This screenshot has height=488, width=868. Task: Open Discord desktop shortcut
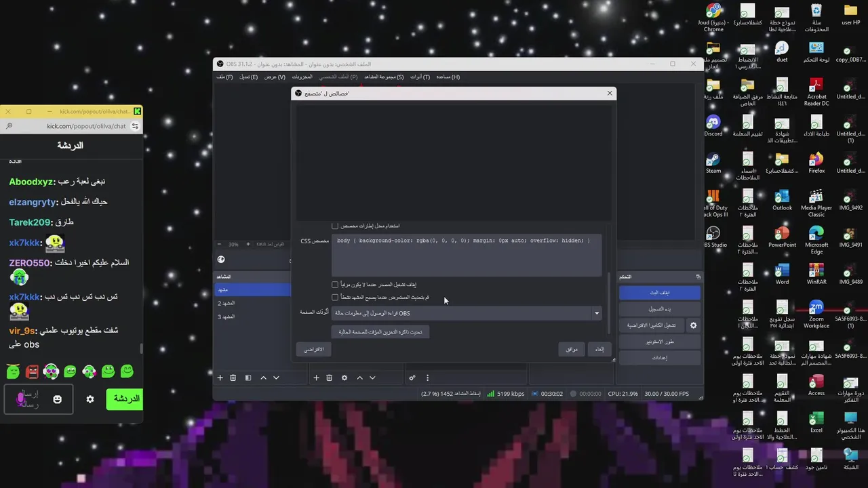click(713, 125)
